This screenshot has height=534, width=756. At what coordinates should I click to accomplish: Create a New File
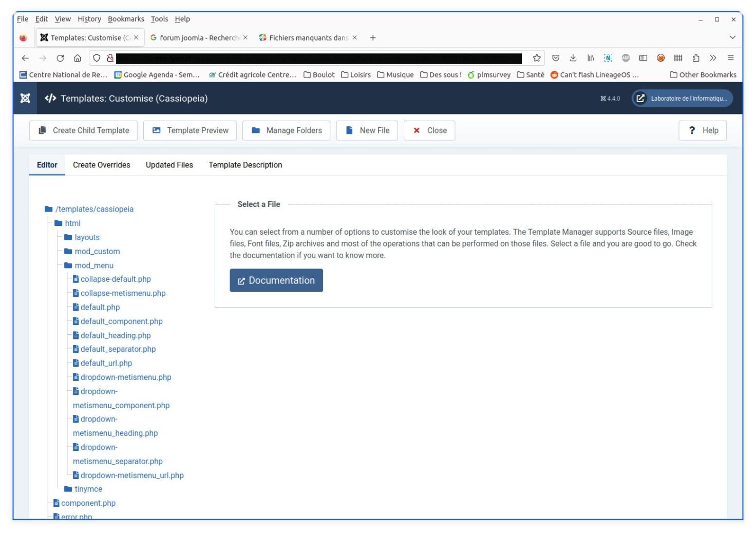[x=367, y=130]
